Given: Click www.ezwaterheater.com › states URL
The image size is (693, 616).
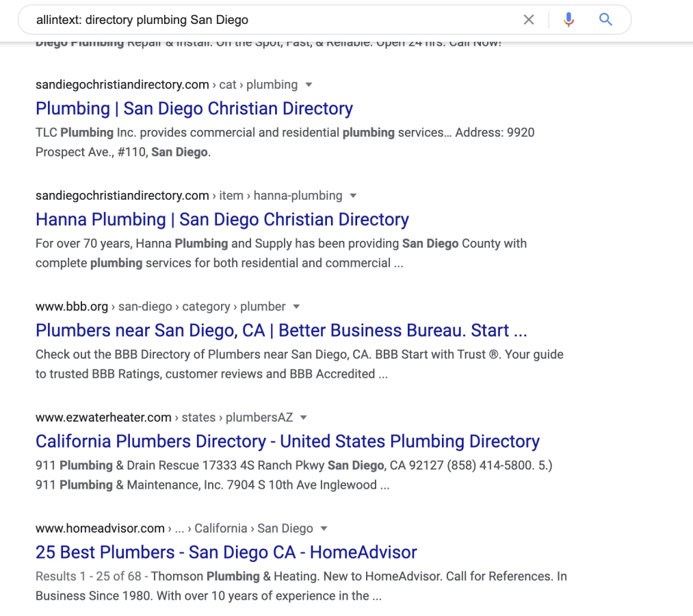Looking at the screenshot, I should (x=164, y=418).
